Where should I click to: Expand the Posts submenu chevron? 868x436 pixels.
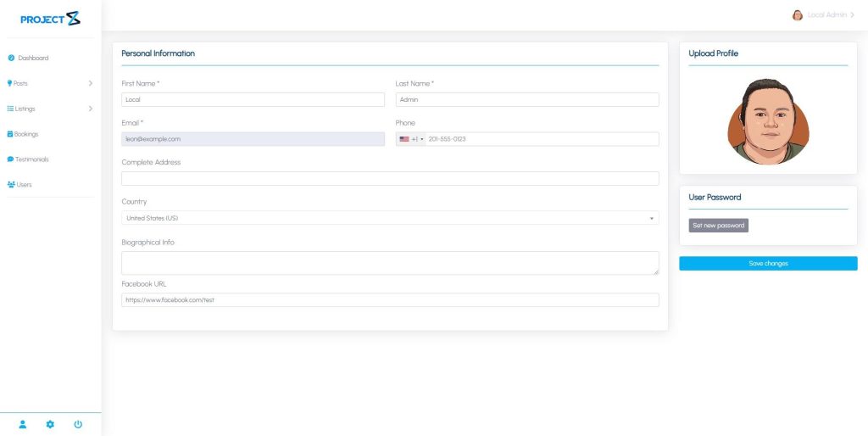click(90, 83)
